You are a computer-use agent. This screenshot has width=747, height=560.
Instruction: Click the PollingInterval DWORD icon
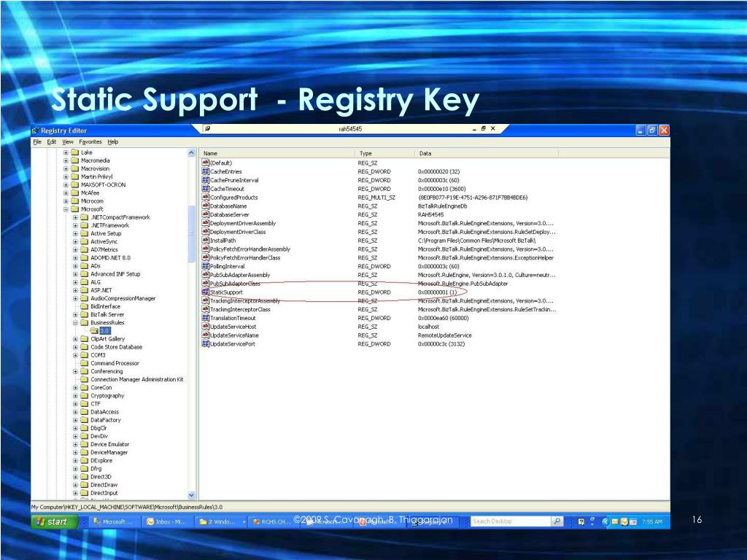point(205,266)
